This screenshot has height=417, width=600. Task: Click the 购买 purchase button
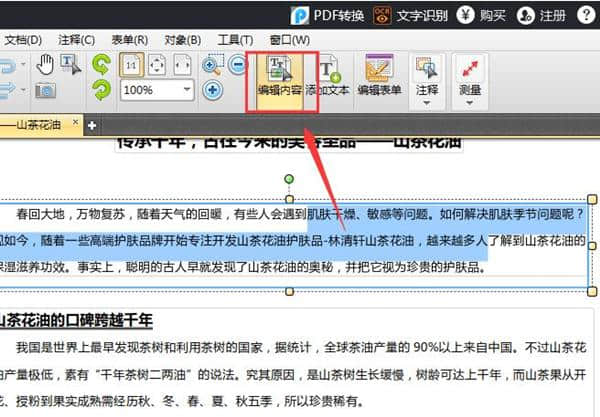[481, 15]
